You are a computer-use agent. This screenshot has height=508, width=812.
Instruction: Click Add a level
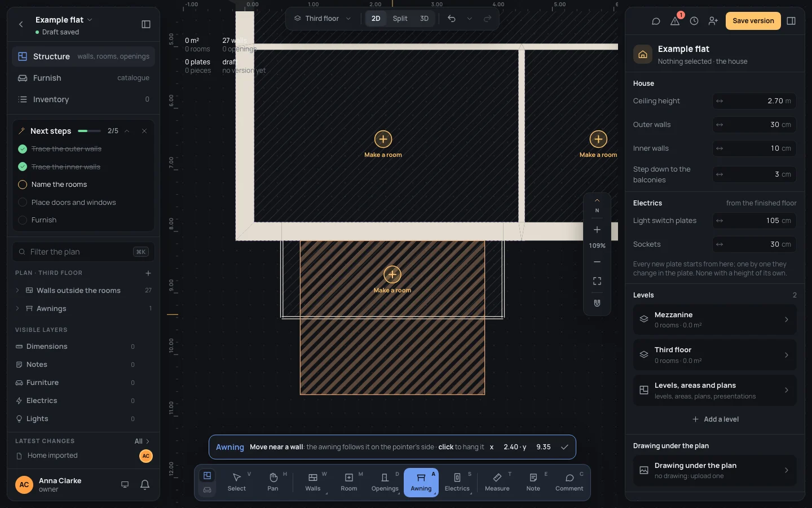click(x=715, y=419)
